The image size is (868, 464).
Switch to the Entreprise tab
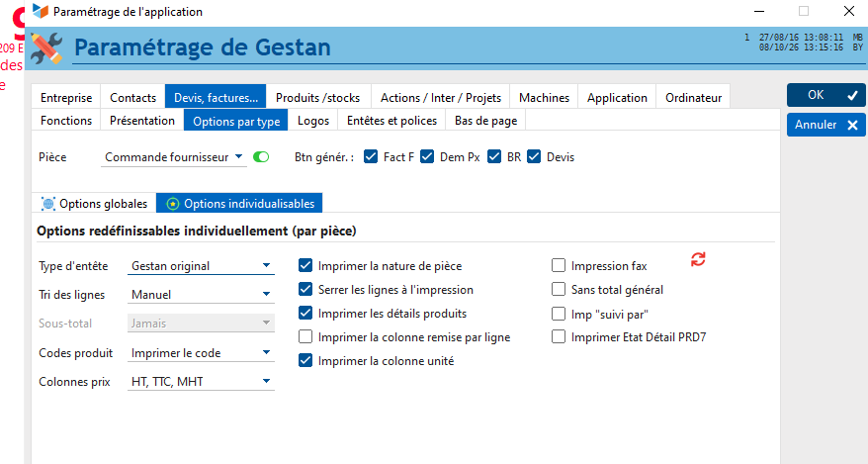point(66,98)
